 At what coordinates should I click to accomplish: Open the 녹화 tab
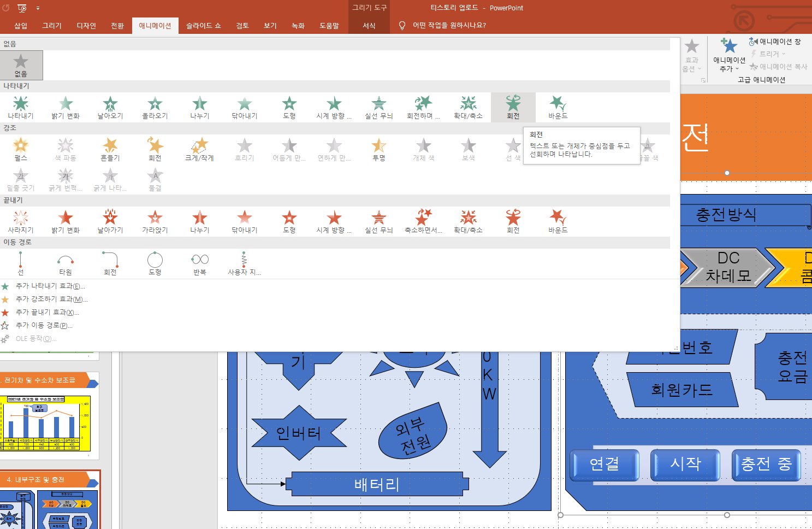298,26
